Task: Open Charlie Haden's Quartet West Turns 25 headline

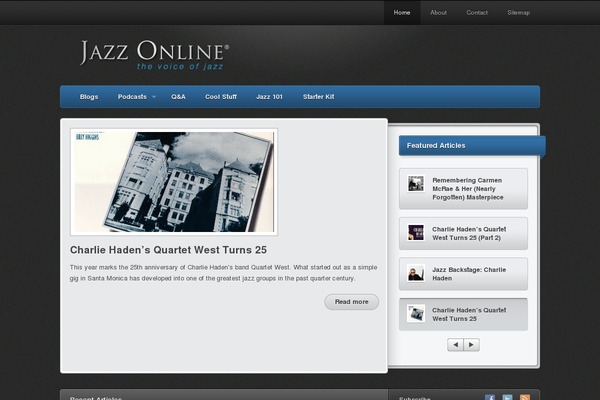Action: click(168, 250)
